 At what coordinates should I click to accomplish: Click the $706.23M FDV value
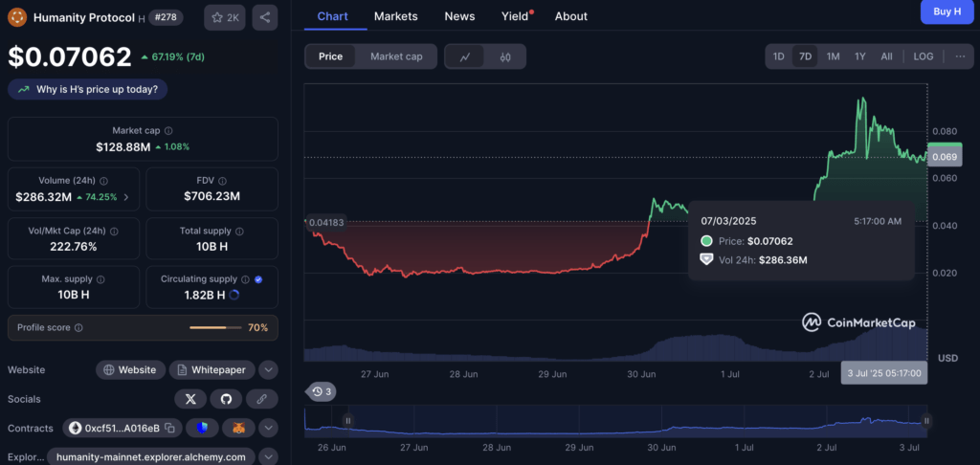click(212, 197)
